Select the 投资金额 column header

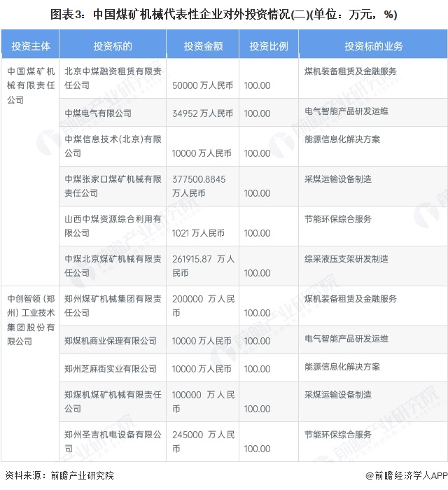point(203,46)
